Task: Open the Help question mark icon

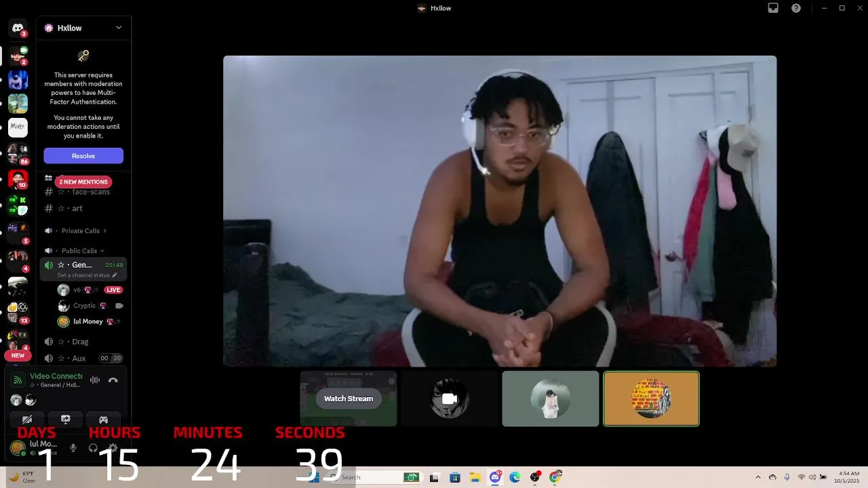Action: [796, 8]
